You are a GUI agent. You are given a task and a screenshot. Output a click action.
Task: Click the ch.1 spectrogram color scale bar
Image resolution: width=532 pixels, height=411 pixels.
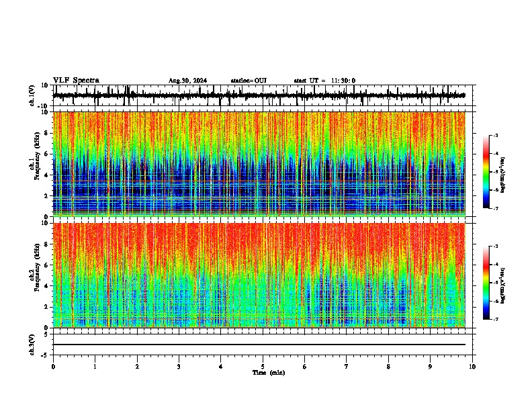pyautogui.click(x=486, y=172)
